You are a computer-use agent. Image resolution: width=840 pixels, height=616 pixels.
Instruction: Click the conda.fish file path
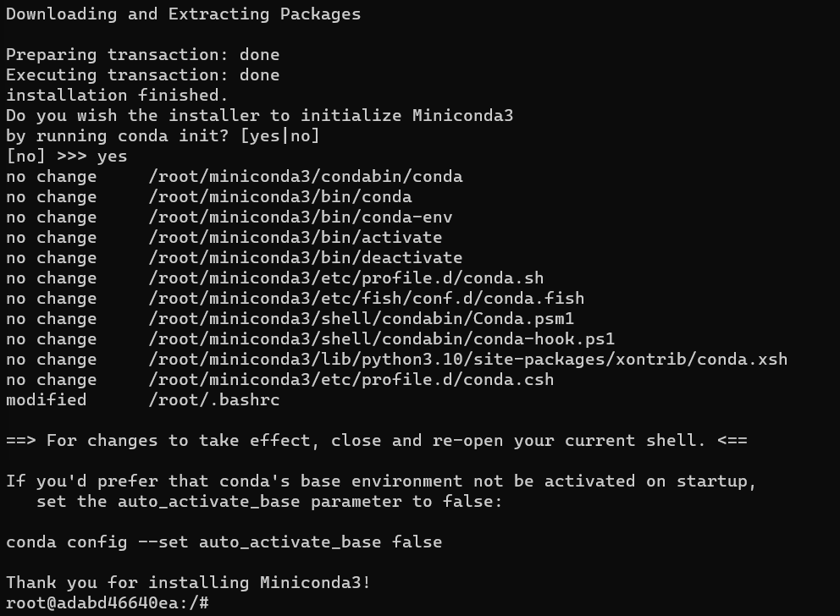point(366,299)
